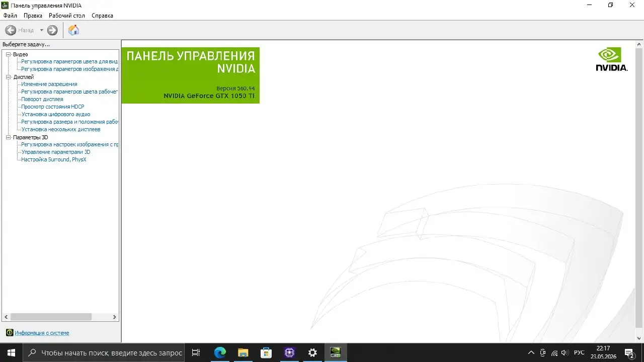Open Регулировка параметров цвета рабочего стола
The width and height of the screenshot is (644, 362).
[x=69, y=92]
